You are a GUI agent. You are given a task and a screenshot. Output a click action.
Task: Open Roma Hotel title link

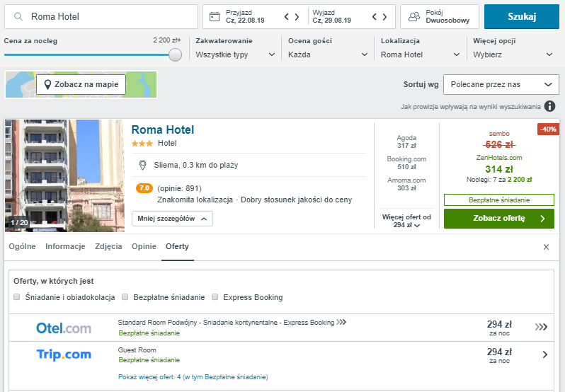163,129
